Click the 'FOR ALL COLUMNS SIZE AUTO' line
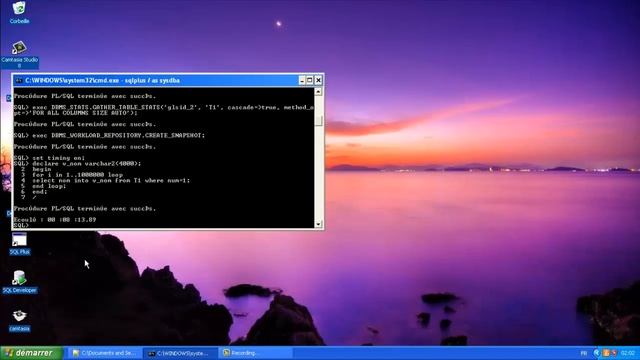The width and height of the screenshot is (640, 360). click(x=76, y=113)
